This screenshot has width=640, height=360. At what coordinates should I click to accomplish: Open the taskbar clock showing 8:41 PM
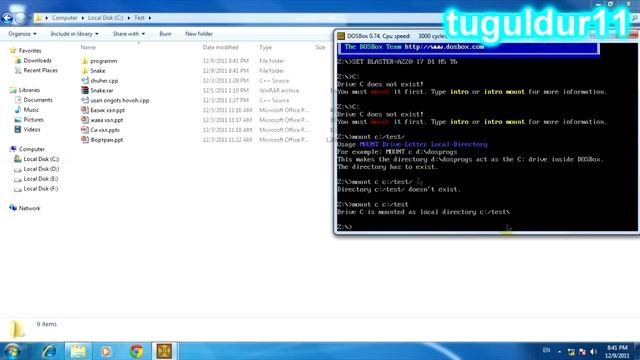tap(617, 351)
